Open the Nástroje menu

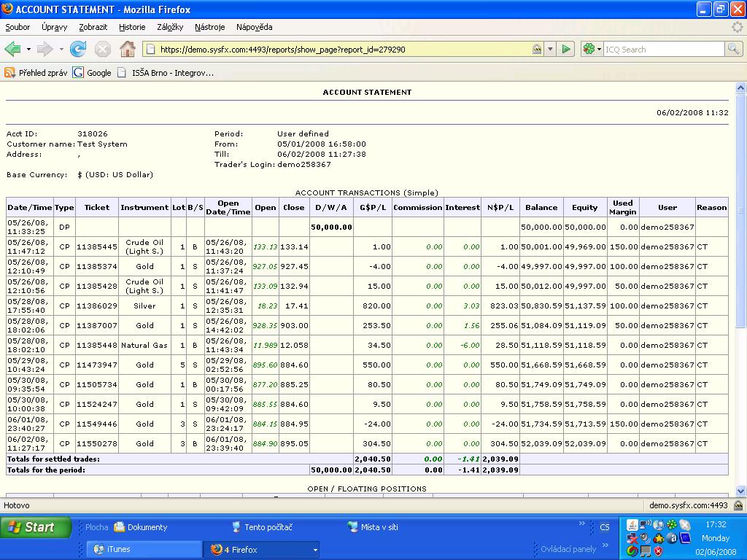pos(210,27)
